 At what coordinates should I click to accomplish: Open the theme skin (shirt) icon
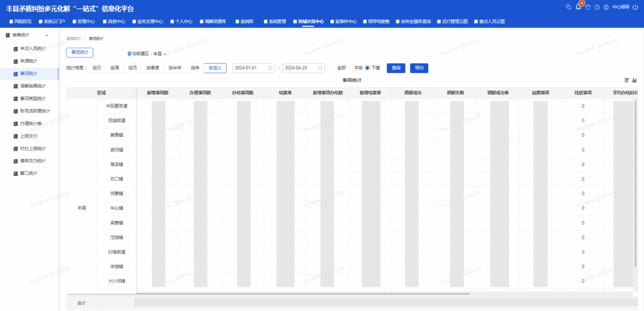[588, 8]
